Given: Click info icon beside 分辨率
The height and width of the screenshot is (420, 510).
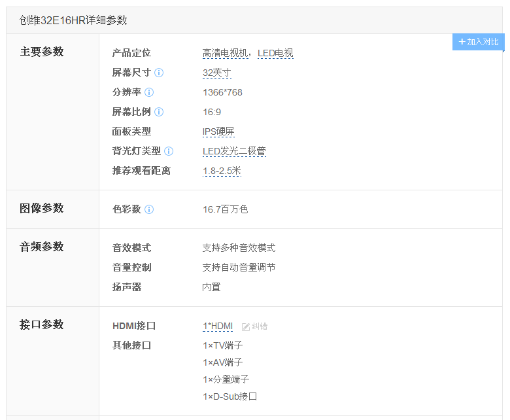Looking at the screenshot, I should pos(149,92).
